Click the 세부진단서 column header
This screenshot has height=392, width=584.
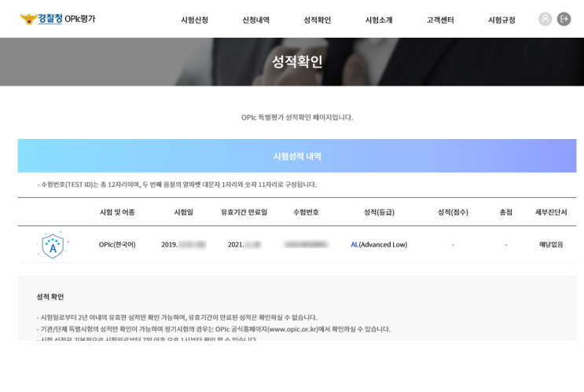point(551,212)
